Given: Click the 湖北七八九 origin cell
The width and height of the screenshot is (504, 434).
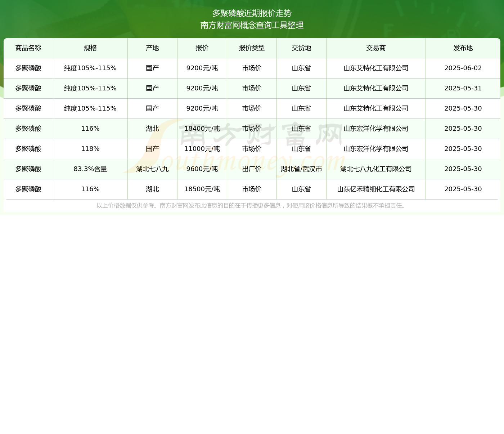Looking at the screenshot, I should (152, 169).
